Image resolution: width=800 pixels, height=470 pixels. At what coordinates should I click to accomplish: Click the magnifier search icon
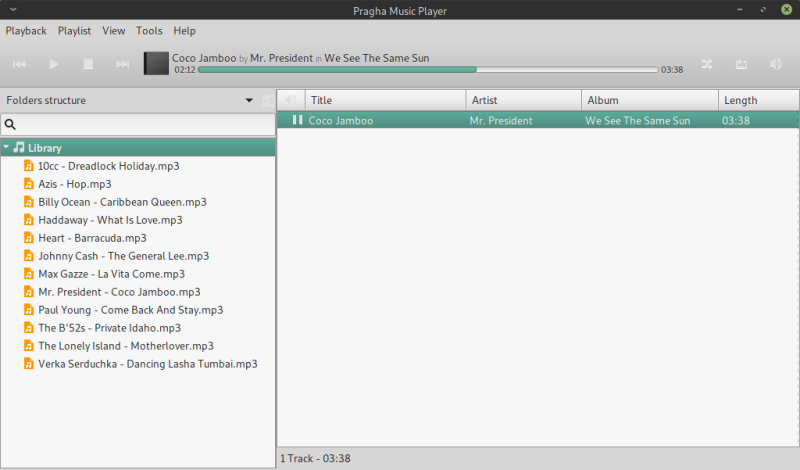10,124
